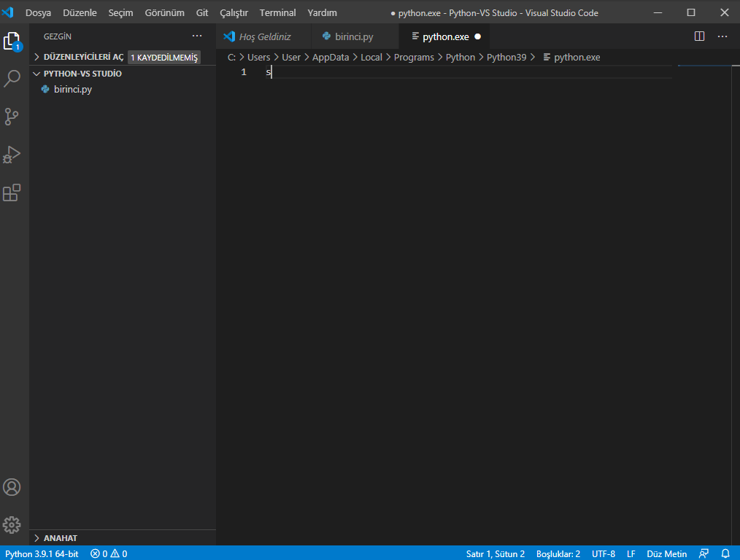Viewport: 740px width, 560px height.
Task: Click the notifications bell in status bar
Action: [x=725, y=553]
